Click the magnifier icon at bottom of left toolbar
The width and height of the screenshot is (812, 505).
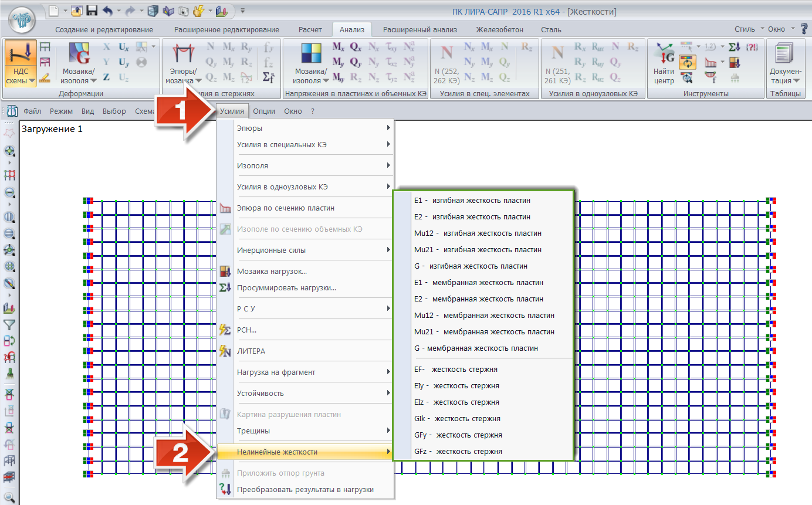coord(9,497)
